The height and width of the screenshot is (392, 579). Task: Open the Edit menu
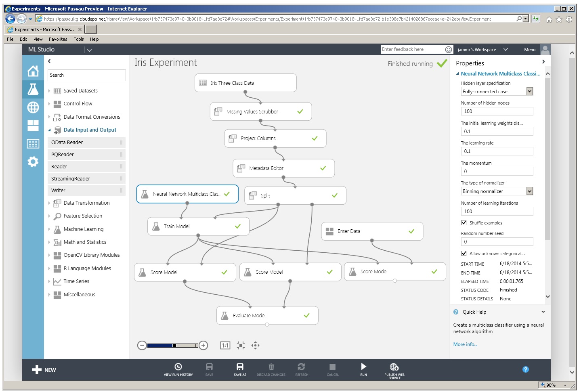(23, 39)
